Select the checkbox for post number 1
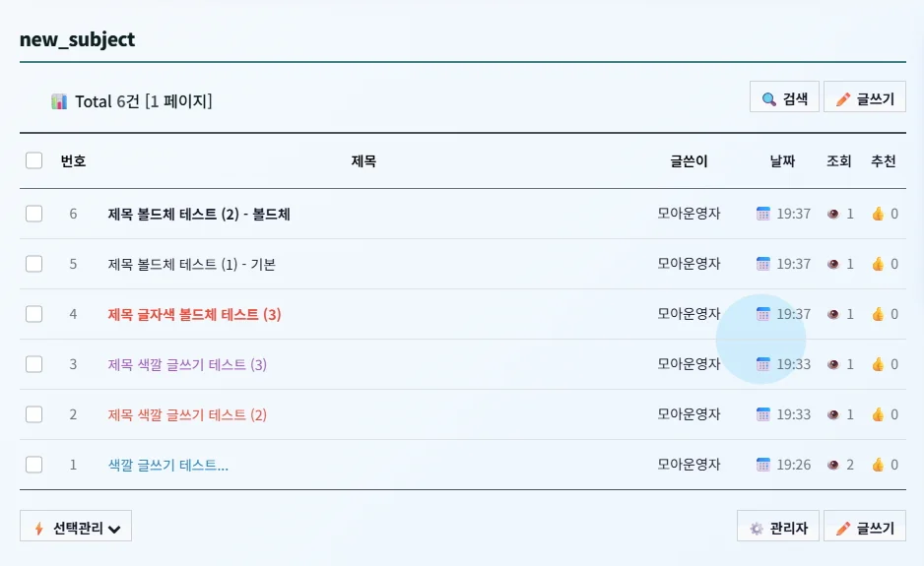The image size is (924, 566). point(34,465)
